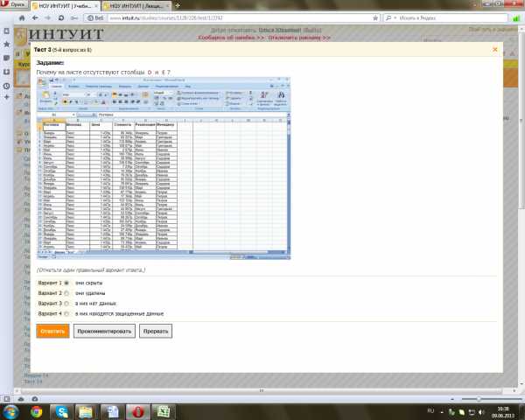Open the Excel icon in the taskbar
Viewport: 525px width, 420px height.
pos(164,411)
